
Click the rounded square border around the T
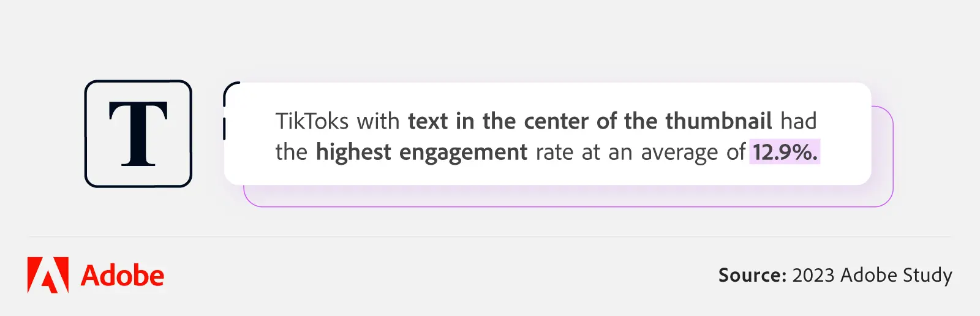point(86,134)
